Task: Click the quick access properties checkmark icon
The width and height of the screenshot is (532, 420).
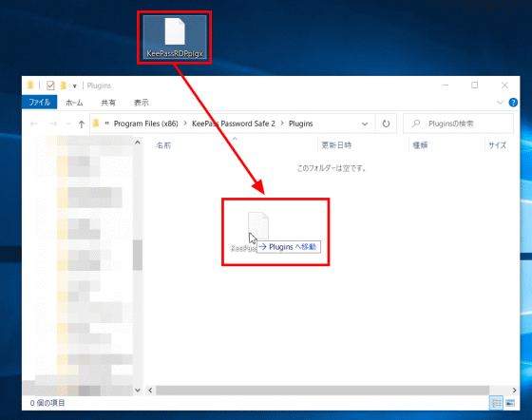Action: coord(50,86)
